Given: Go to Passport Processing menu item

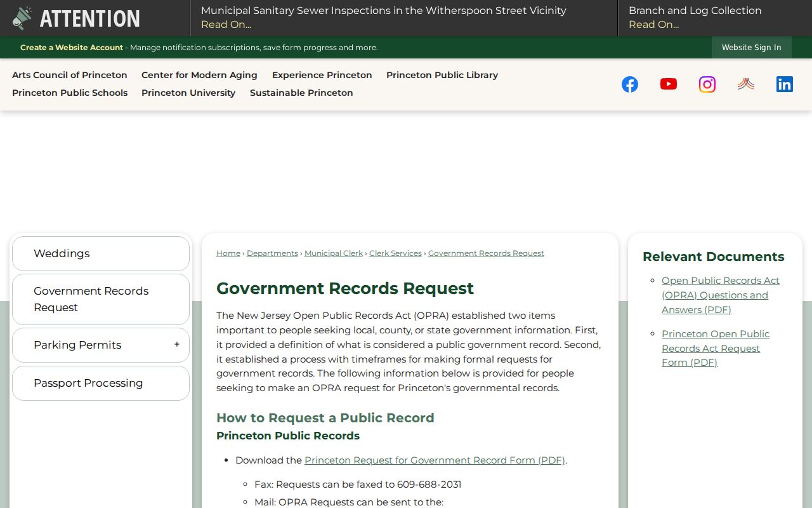Looking at the screenshot, I should click(101, 383).
